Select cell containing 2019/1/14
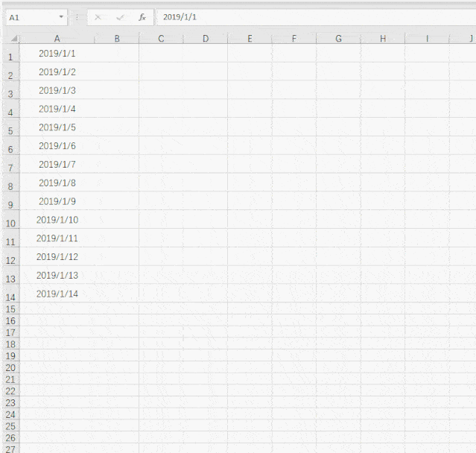The height and width of the screenshot is (453, 476). coord(57,294)
